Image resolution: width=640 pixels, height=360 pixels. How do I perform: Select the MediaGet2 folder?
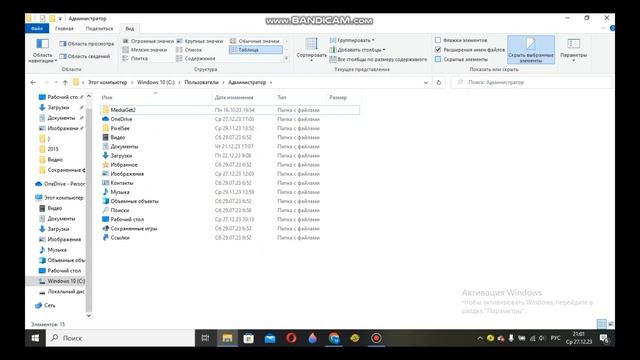pyautogui.click(x=230, y=110)
